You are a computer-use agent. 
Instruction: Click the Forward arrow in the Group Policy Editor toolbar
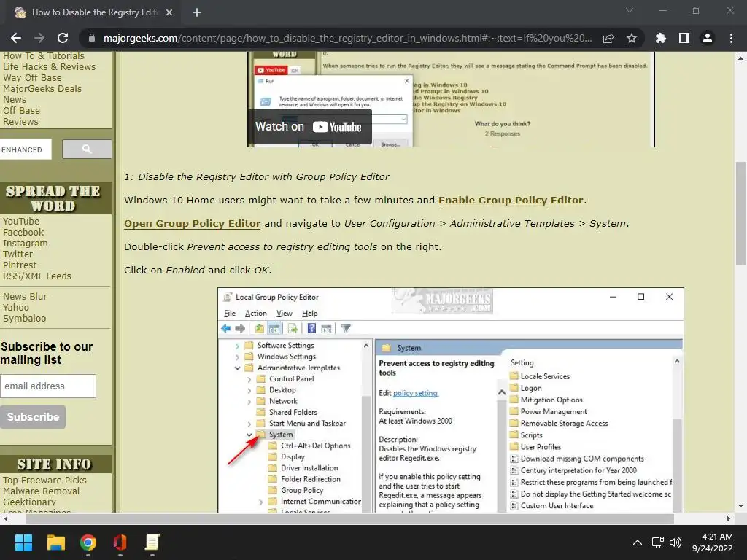pyautogui.click(x=240, y=328)
